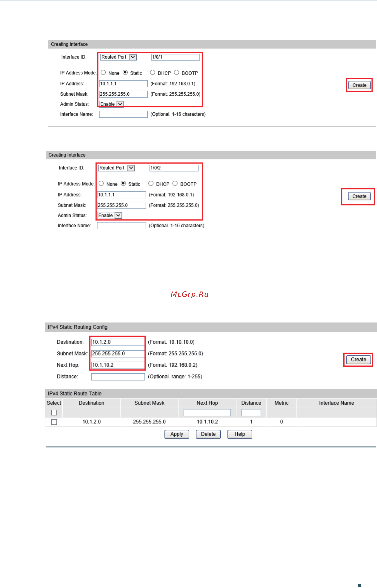
Task: Click the Apply button
Action: click(177, 434)
